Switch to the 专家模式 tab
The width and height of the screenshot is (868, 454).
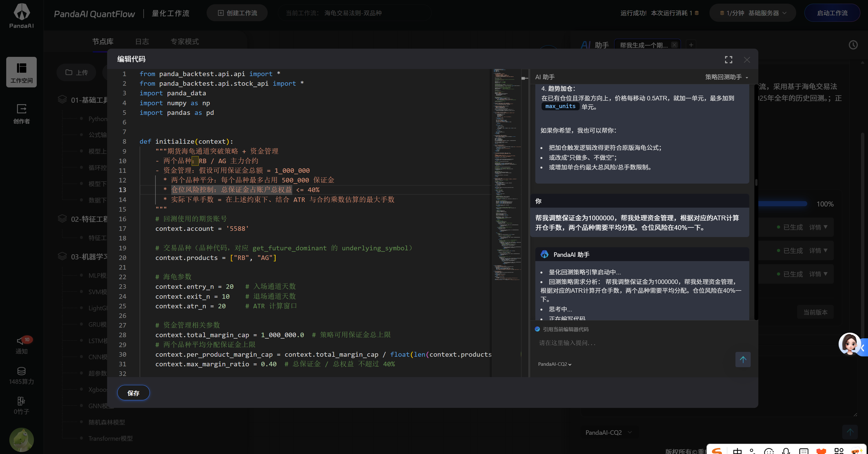[x=185, y=42]
